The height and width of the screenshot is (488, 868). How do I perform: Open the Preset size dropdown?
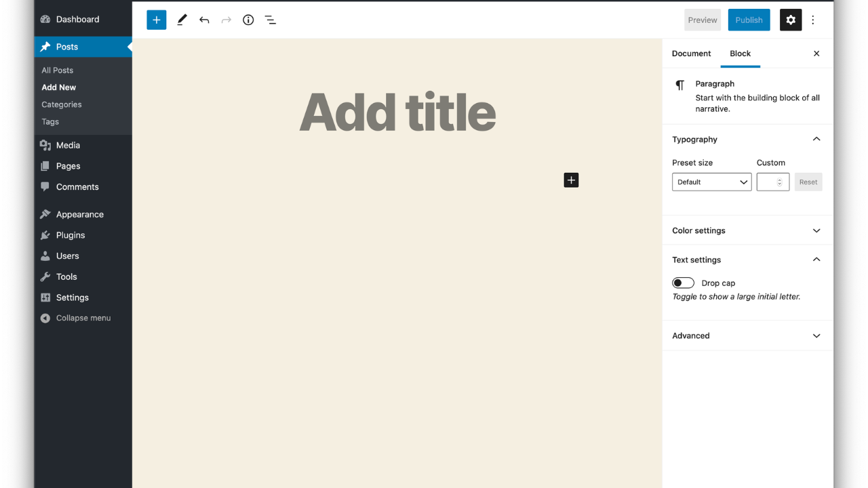[x=711, y=182]
